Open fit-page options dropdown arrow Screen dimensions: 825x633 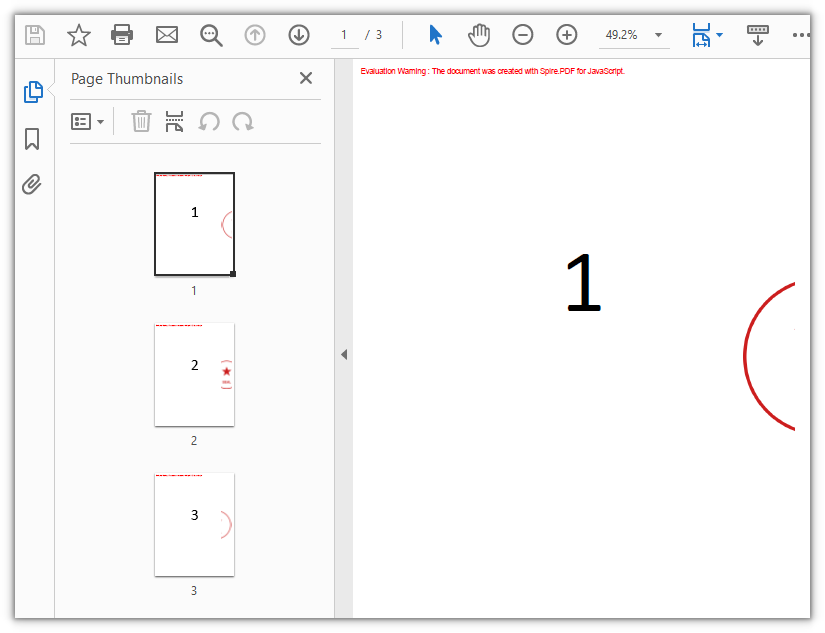[x=719, y=35]
